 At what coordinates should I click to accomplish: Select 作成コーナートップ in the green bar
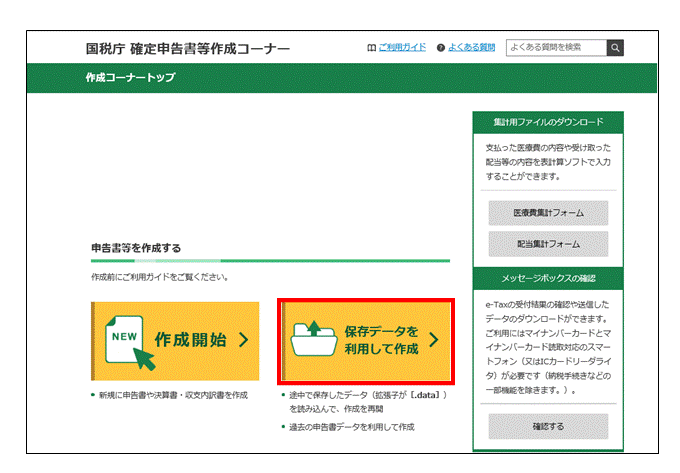pos(131,78)
